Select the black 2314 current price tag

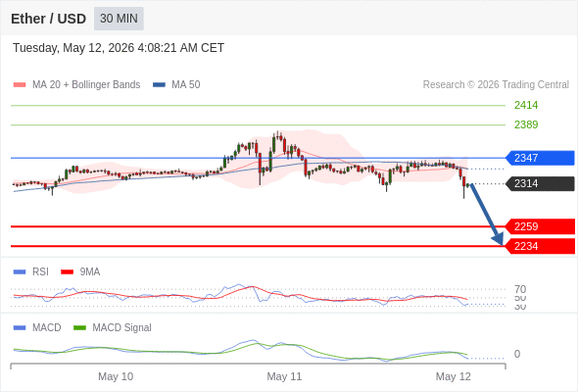pyautogui.click(x=540, y=183)
